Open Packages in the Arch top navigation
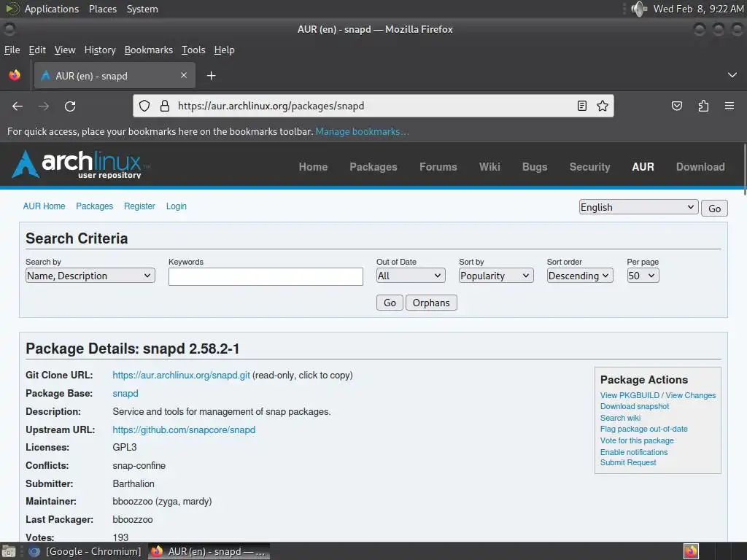The height and width of the screenshot is (560, 747). click(x=373, y=167)
